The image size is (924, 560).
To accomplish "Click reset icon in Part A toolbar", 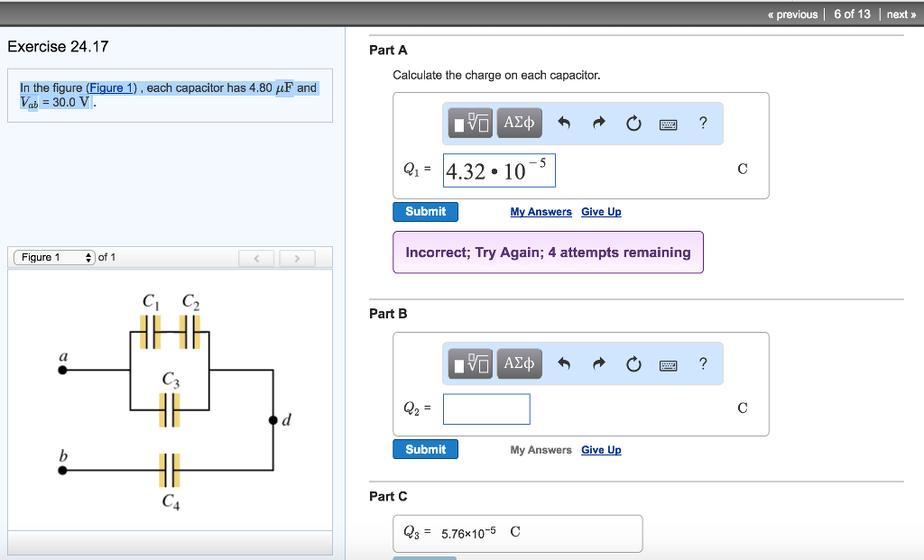I will 633,123.
